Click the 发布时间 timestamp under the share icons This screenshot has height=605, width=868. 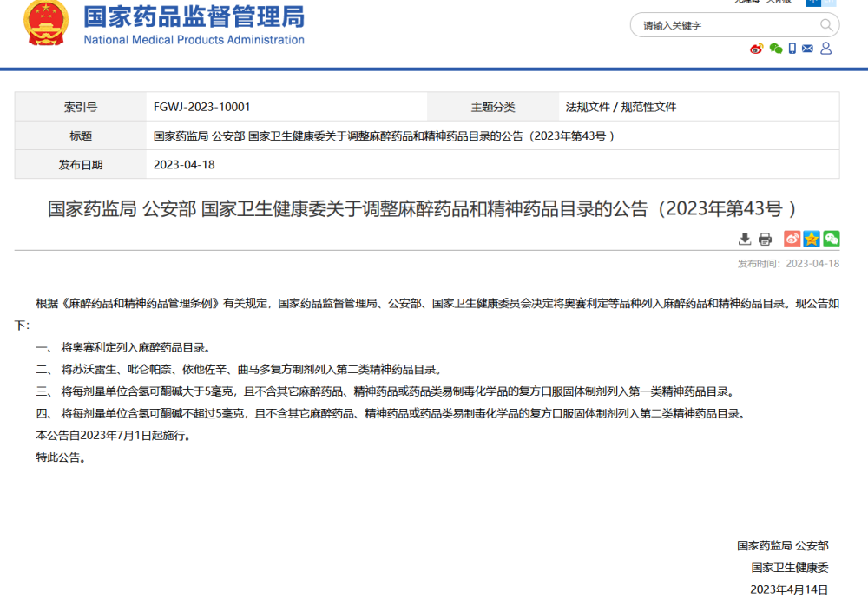click(x=788, y=264)
